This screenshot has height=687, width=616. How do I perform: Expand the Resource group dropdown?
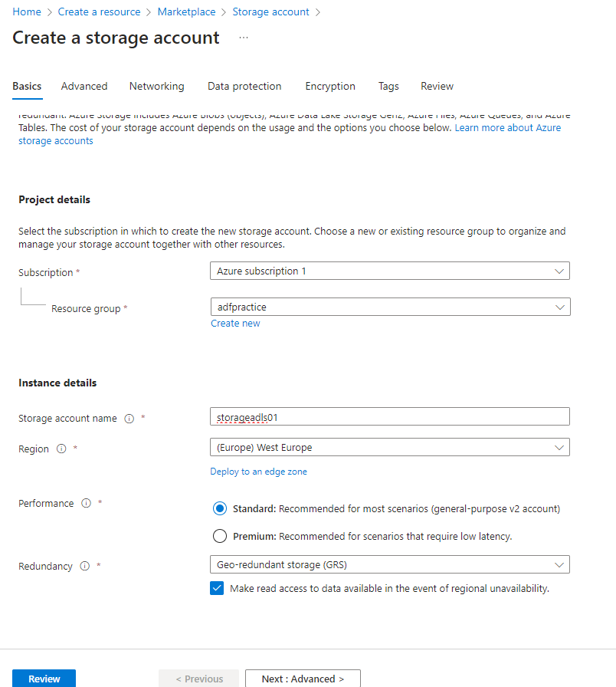(x=389, y=306)
